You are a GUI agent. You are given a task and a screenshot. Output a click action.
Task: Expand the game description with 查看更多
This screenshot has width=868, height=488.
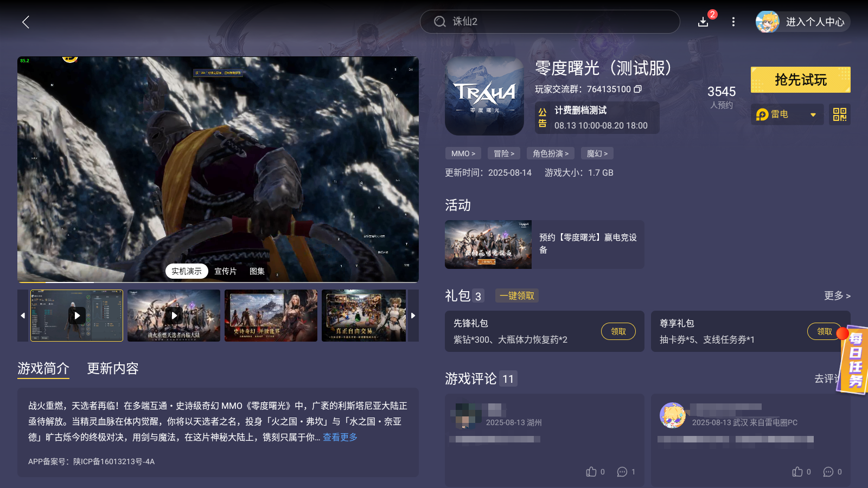tap(340, 437)
